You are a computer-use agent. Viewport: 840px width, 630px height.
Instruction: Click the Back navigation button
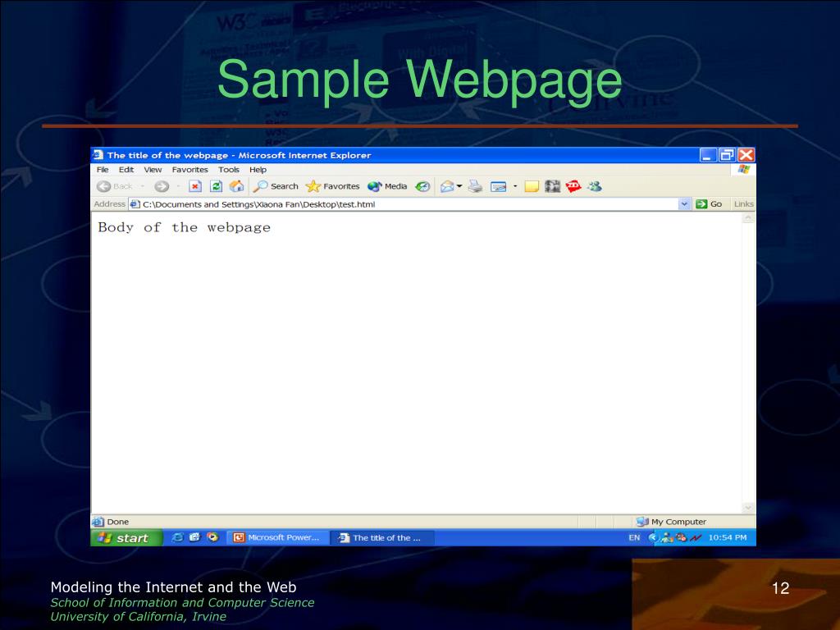pos(114,186)
